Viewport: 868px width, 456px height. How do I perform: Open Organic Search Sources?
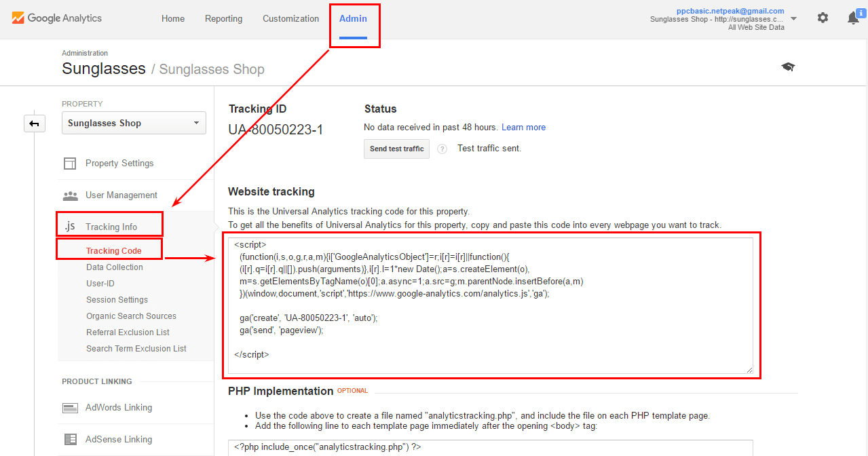[131, 316]
